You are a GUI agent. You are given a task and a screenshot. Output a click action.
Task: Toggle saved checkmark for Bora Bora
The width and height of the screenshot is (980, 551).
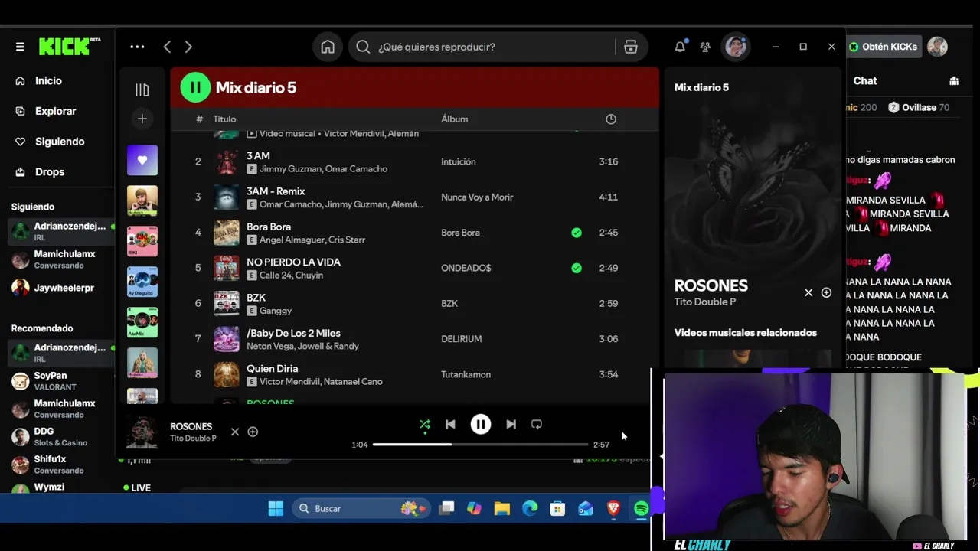[577, 233]
